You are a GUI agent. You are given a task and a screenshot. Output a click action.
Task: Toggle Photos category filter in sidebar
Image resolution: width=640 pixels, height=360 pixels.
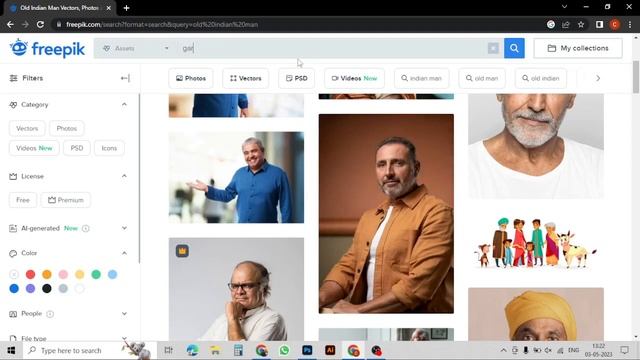pos(67,128)
